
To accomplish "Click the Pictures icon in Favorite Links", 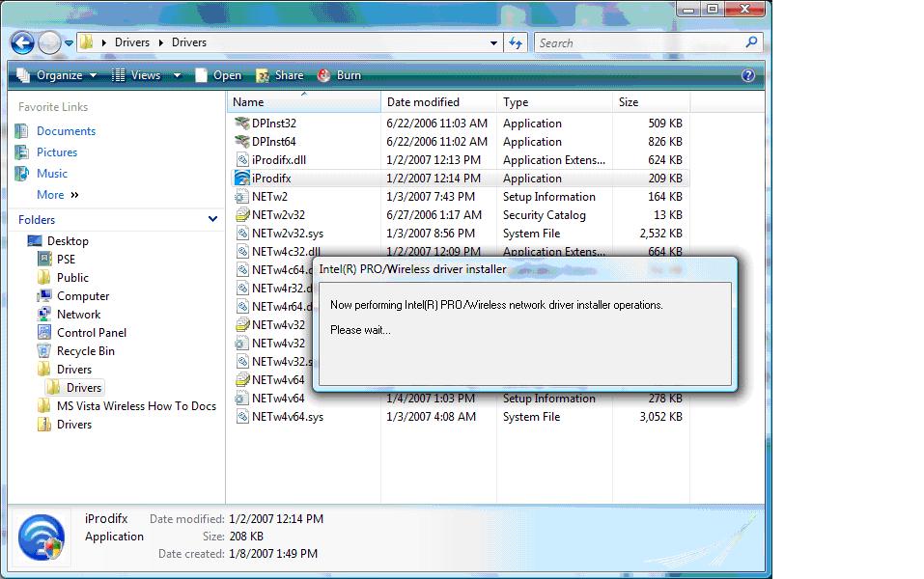I will point(22,152).
